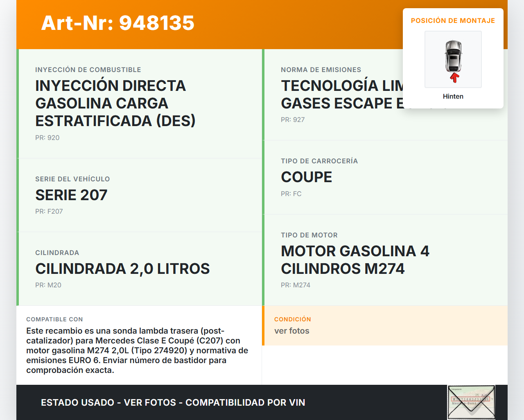The height and width of the screenshot is (420, 524).
Task: Click the 'PR: M274' code
Action: (296, 285)
